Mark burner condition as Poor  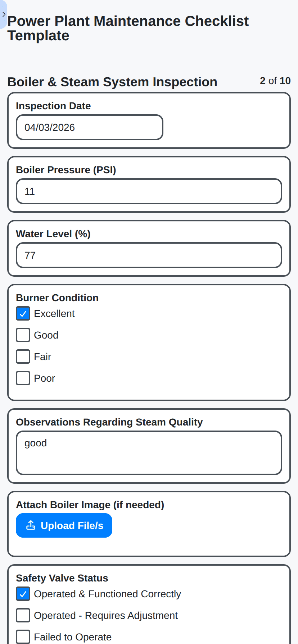pos(23,378)
